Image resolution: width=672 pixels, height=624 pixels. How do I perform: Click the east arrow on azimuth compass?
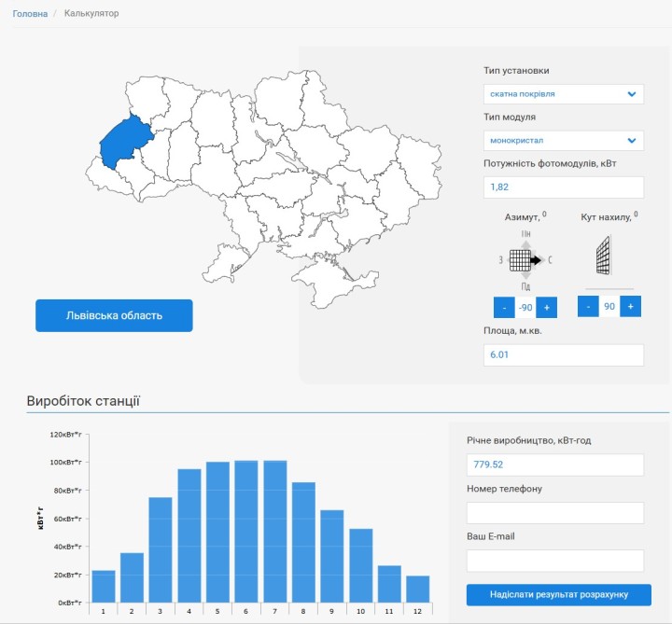click(x=536, y=260)
